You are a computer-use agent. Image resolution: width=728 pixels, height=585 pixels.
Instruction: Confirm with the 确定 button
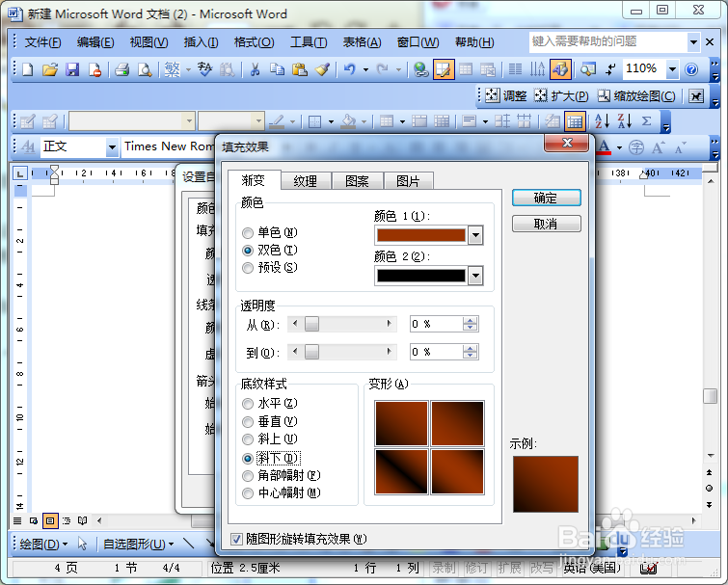pos(546,198)
